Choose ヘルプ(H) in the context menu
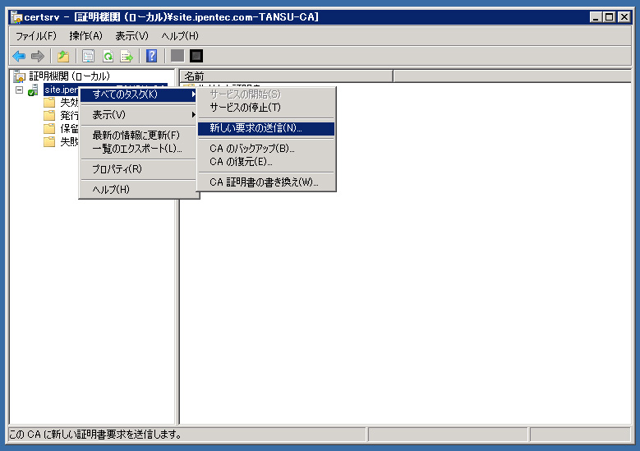Screen dimensions: 640x451 (138, 189)
